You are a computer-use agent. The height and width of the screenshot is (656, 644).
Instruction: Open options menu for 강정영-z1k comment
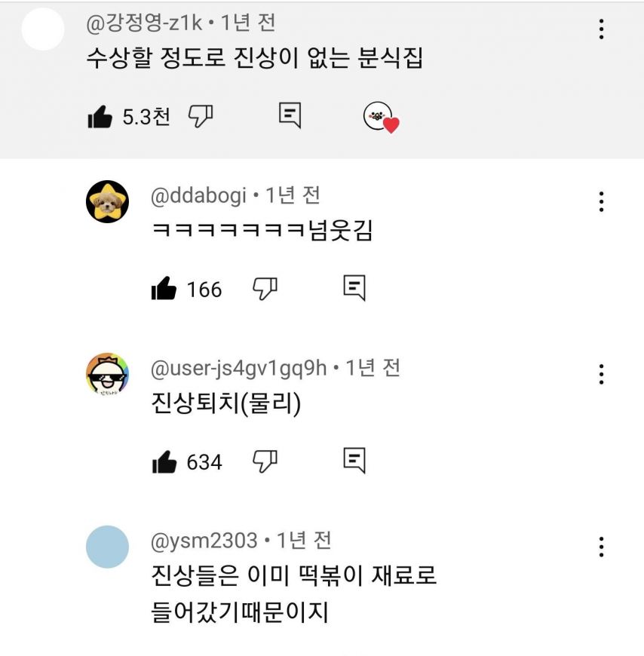(601, 29)
